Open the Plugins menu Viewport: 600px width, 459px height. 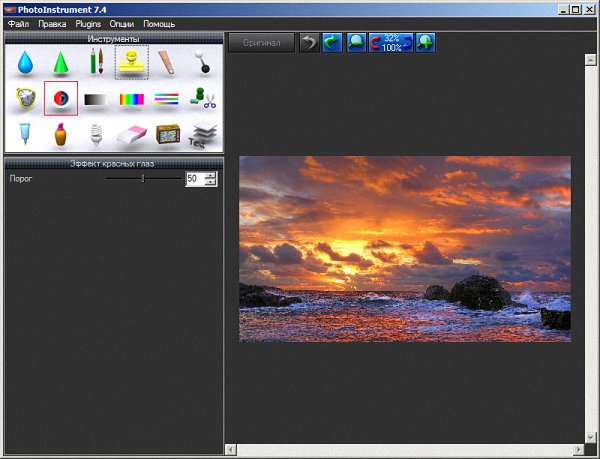coord(88,24)
